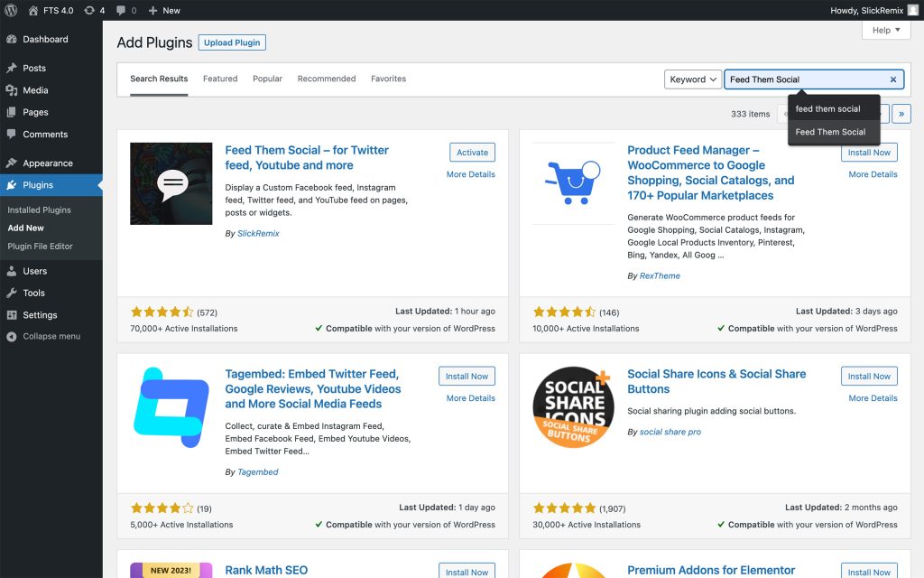Install the Rank Math SEO plugin
This screenshot has height=578, width=924.
(467, 571)
